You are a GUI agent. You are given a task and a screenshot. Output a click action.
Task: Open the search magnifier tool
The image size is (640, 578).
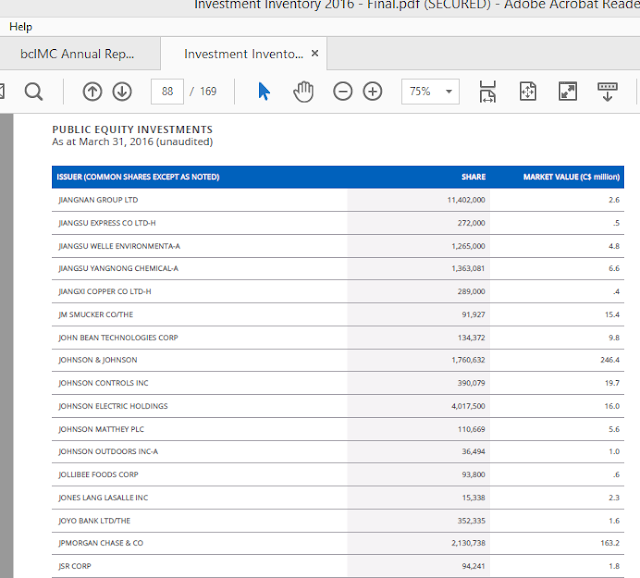coord(33,91)
